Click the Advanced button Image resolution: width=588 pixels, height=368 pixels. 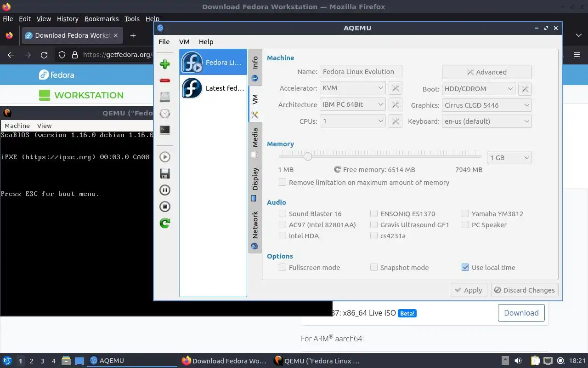pos(487,72)
